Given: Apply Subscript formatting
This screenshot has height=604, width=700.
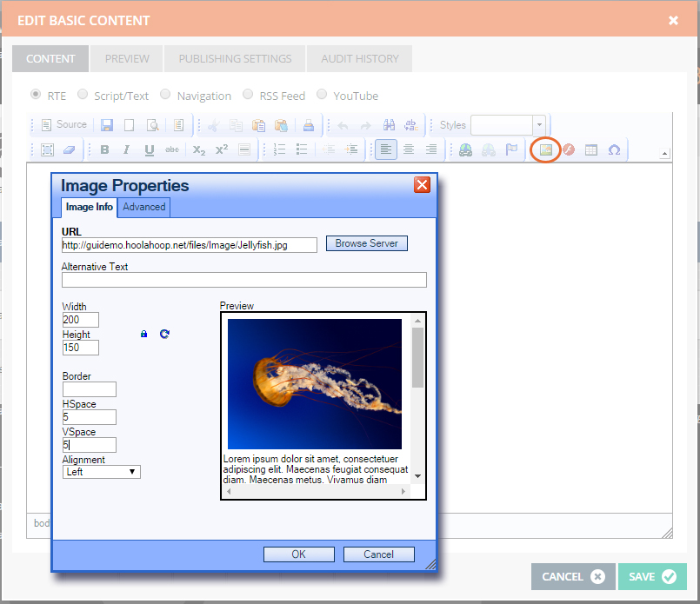Looking at the screenshot, I should tap(199, 149).
